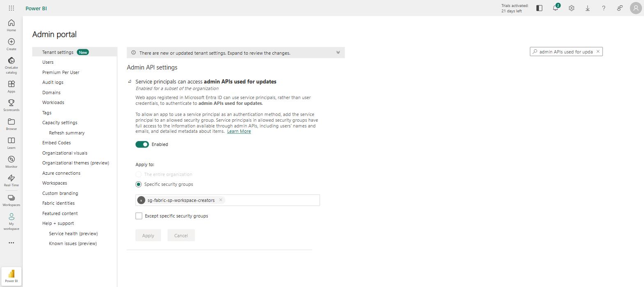Screen dimensions: 644x287
Task: Open the app launcher grid icon
Action: 11,8
